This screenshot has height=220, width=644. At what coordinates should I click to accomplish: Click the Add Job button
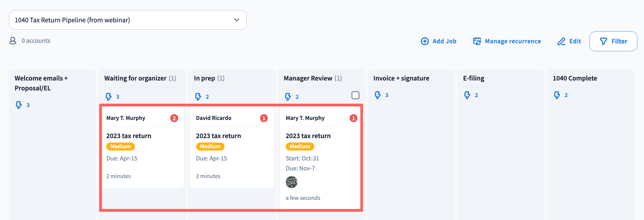tap(439, 41)
